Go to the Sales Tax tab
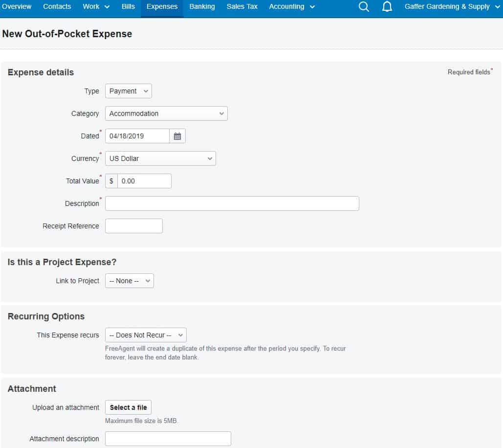 242,6
